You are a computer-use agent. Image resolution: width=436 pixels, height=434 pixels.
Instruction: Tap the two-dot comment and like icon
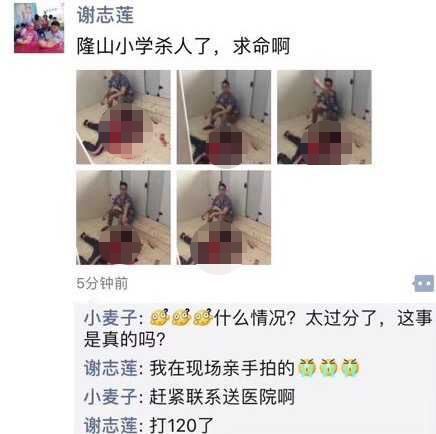click(423, 284)
